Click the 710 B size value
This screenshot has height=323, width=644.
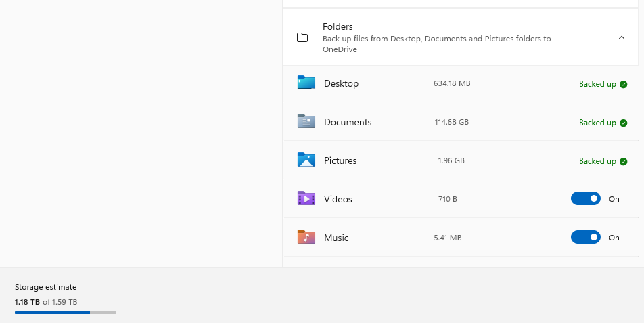point(448,199)
